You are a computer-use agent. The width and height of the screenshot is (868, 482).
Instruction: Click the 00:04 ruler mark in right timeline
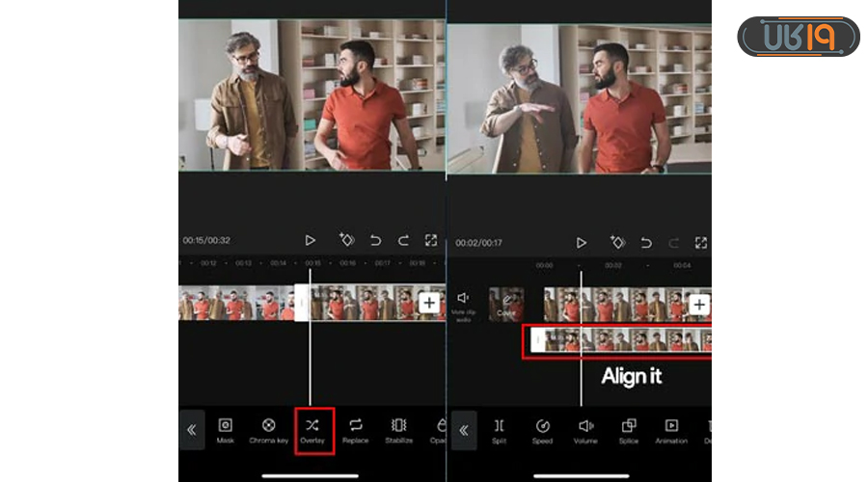coord(682,266)
